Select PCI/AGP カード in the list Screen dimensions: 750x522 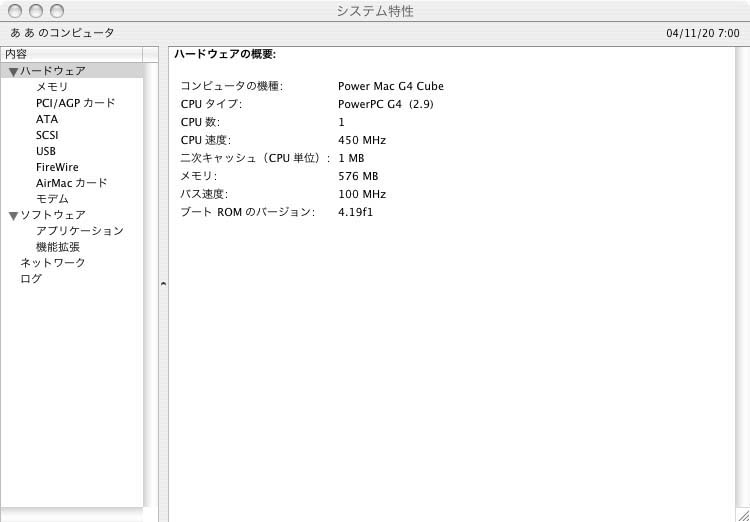point(76,103)
